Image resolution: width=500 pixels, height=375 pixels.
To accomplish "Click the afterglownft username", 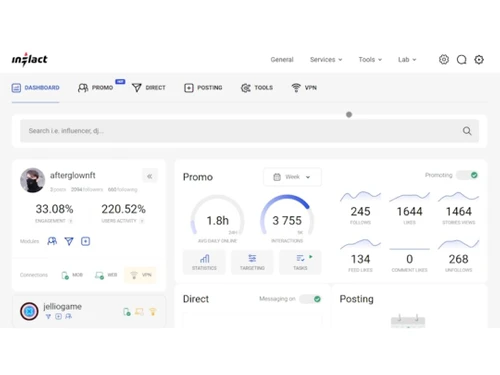I will click(x=73, y=175).
